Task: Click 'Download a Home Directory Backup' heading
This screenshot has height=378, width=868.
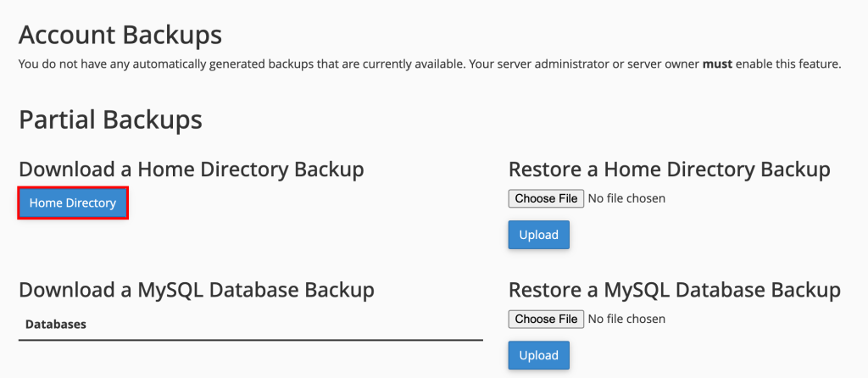Action: click(x=191, y=170)
